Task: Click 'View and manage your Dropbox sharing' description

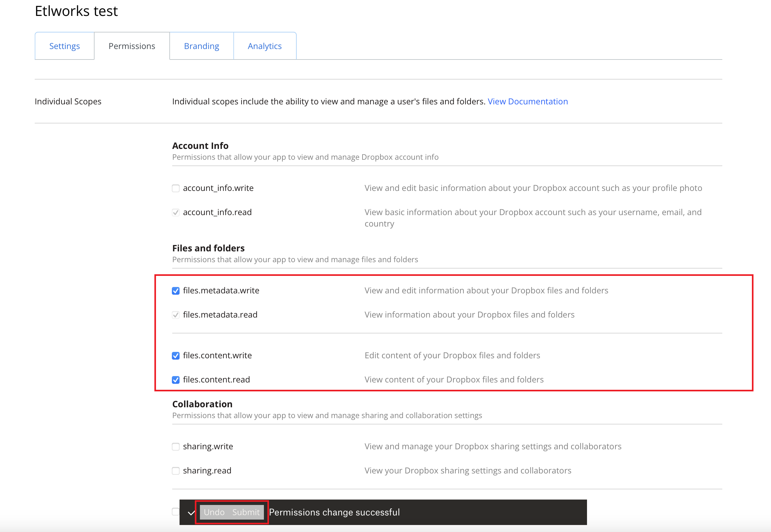Action: click(x=493, y=446)
